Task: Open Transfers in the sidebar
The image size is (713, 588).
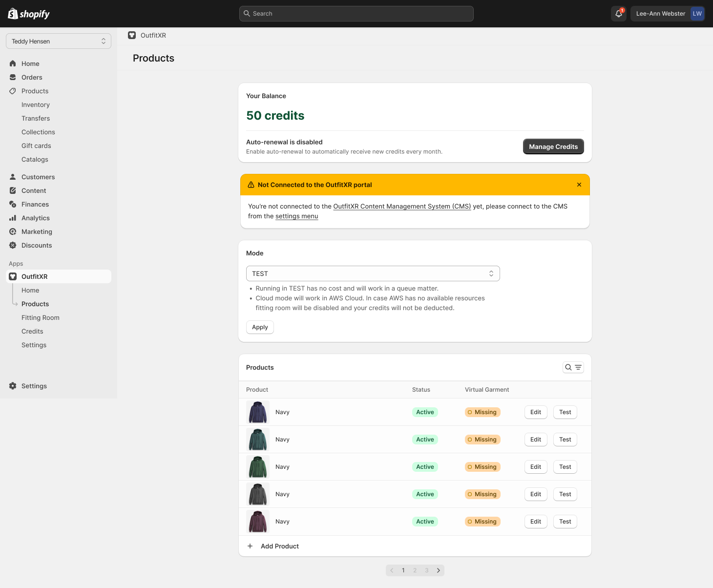Action: 36,118
